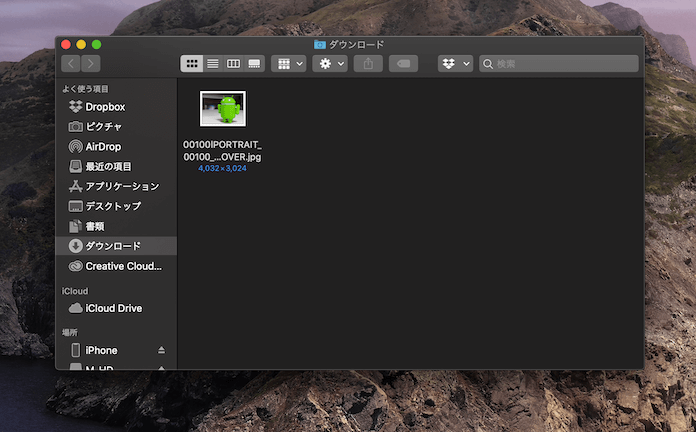Image resolution: width=696 pixels, height=432 pixels.
Task: Select ダウンロード in the sidebar
Action: 116,246
